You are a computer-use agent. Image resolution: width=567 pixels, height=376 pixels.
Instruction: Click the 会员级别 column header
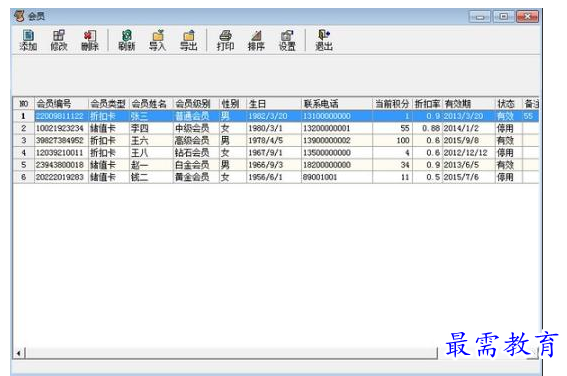tap(196, 104)
